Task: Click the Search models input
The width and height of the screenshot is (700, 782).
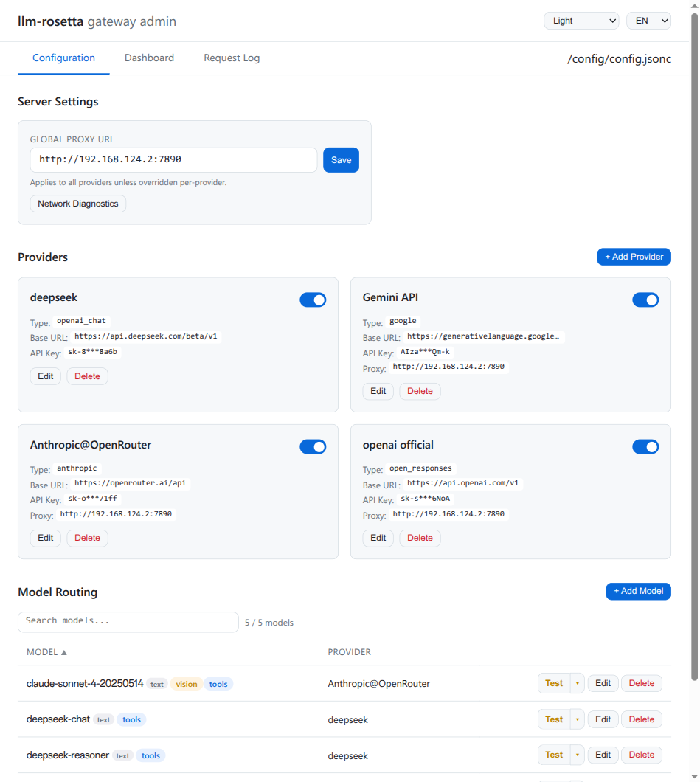Action: (x=128, y=622)
